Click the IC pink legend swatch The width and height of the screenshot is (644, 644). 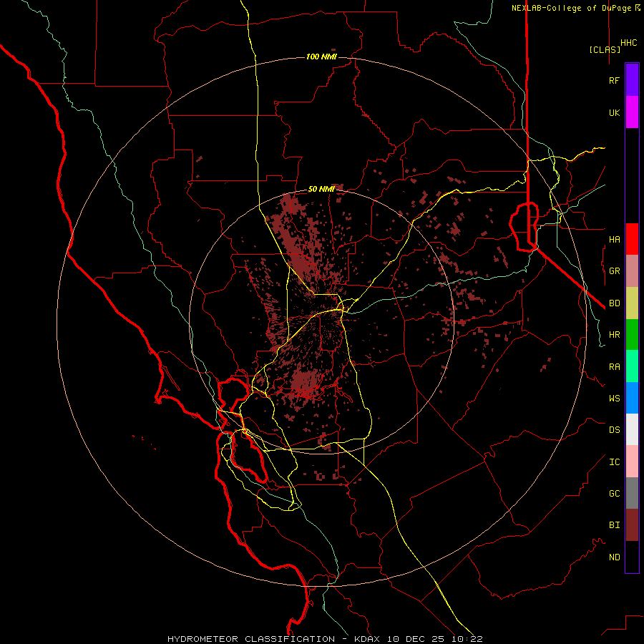(632, 462)
